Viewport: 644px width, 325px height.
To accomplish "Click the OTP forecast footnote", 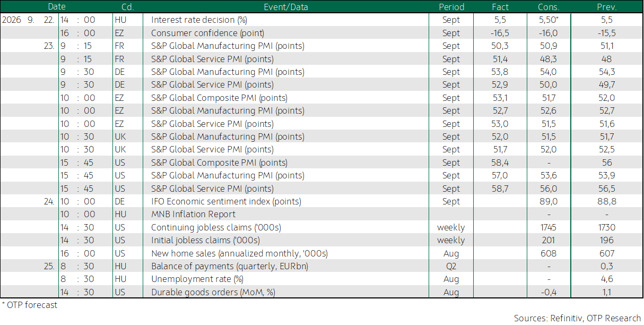I will [30, 305].
